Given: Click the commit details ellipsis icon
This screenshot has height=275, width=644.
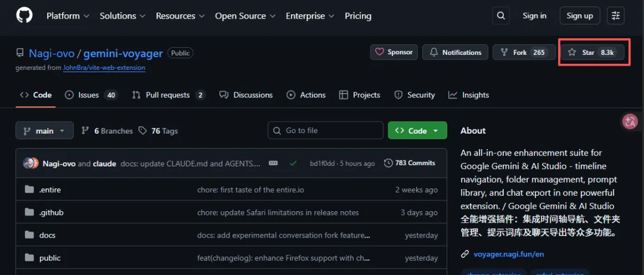Looking at the screenshot, I should pyautogui.click(x=273, y=163).
